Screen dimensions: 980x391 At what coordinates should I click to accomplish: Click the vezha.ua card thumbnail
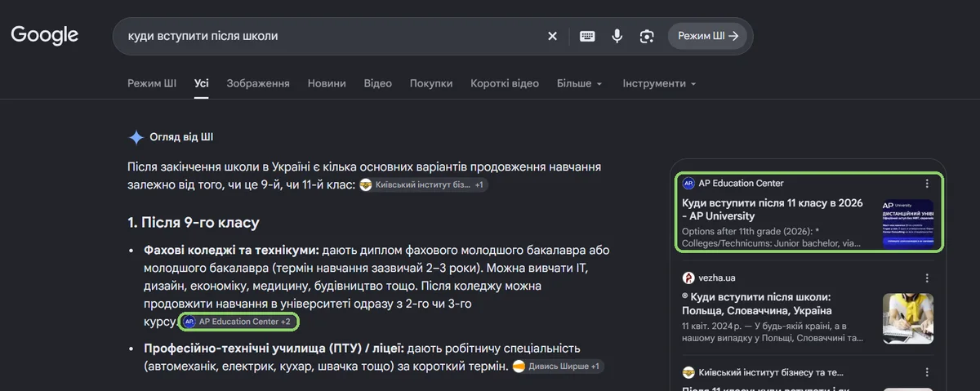tap(908, 318)
